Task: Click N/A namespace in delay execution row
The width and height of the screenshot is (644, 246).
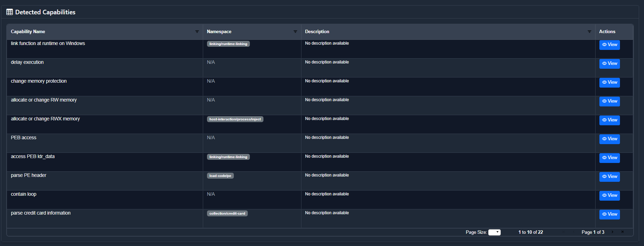Action: click(x=211, y=62)
